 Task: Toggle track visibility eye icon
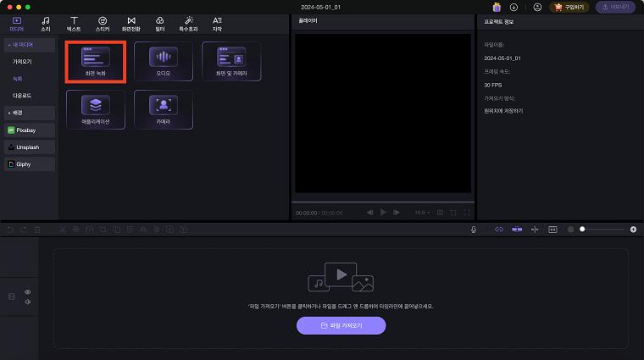[x=27, y=292]
